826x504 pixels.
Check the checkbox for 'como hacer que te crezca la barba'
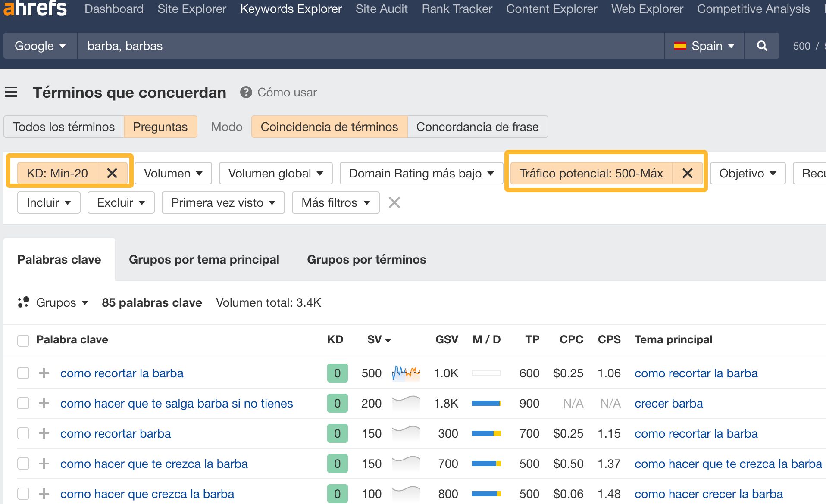(23, 464)
